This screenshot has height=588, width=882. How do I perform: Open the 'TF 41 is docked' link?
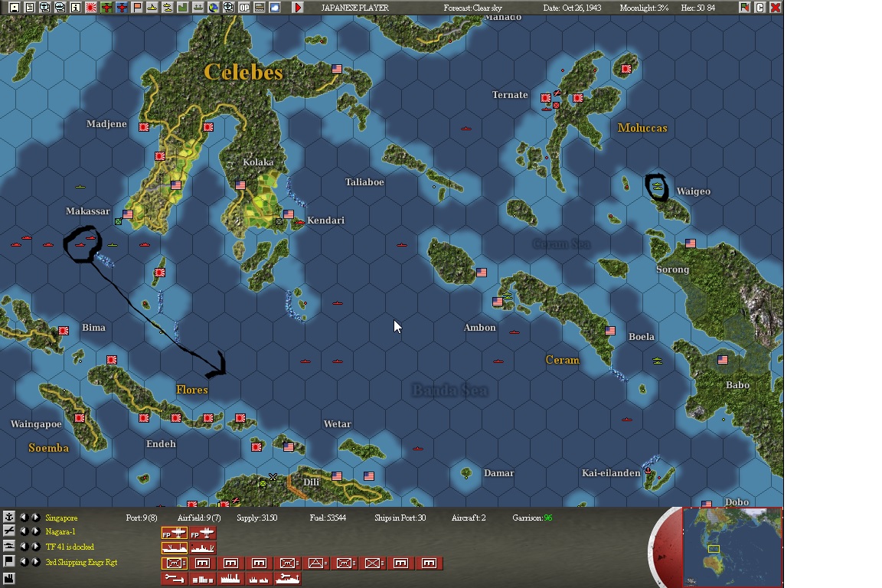point(70,547)
